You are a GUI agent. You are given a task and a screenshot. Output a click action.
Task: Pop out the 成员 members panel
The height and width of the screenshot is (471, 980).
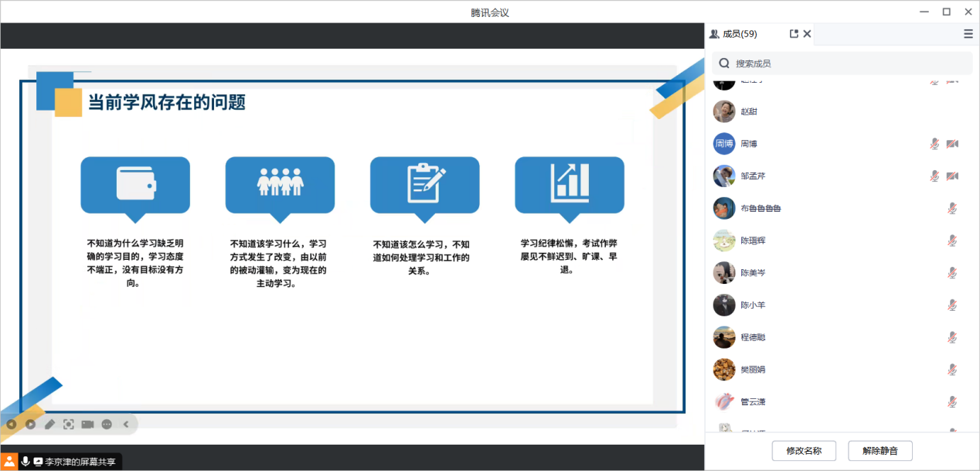pyautogui.click(x=794, y=34)
